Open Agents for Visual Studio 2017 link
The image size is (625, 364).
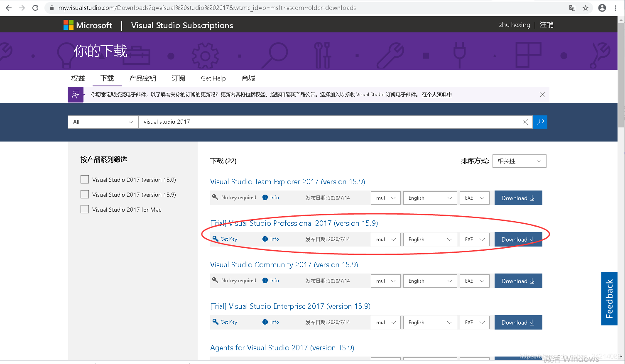(282, 348)
